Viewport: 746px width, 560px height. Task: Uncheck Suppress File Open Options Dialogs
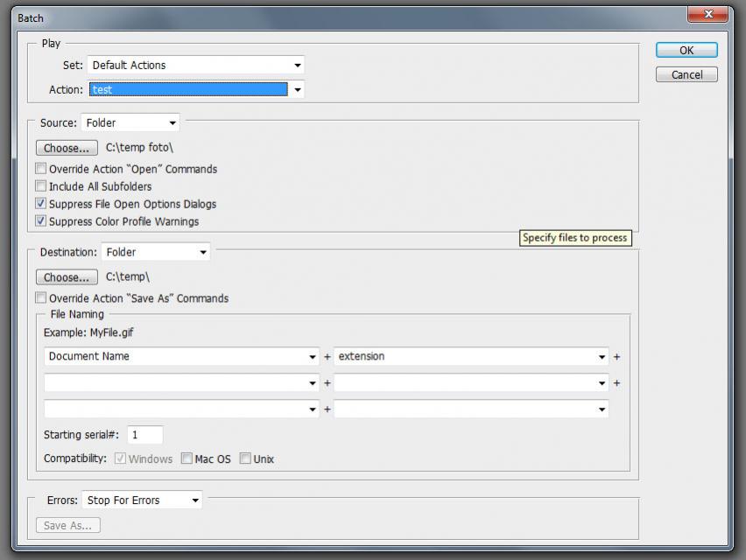[x=41, y=204]
